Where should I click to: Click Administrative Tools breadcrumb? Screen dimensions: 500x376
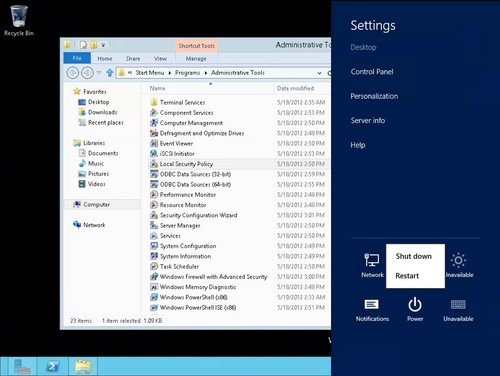tap(238, 73)
